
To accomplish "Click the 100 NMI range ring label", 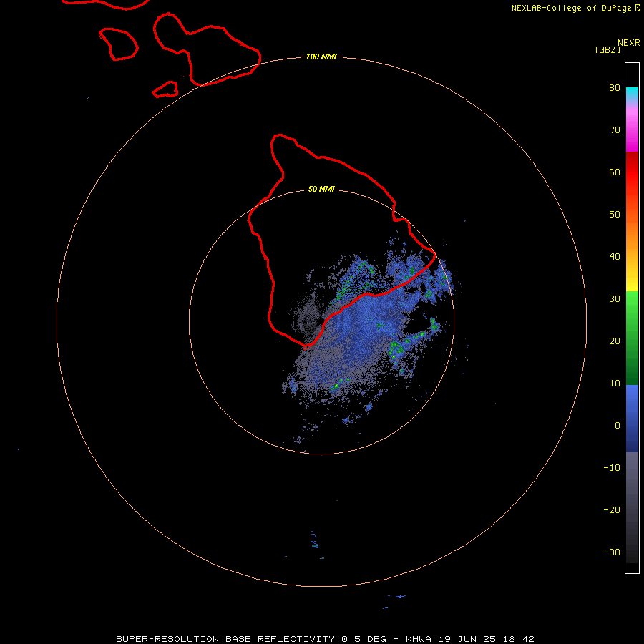I will (321, 57).
